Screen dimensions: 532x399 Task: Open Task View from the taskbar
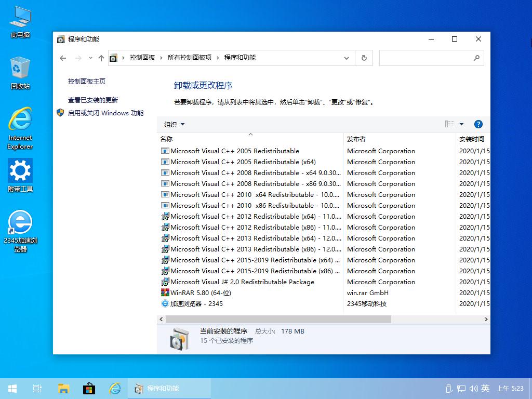click(x=37, y=389)
